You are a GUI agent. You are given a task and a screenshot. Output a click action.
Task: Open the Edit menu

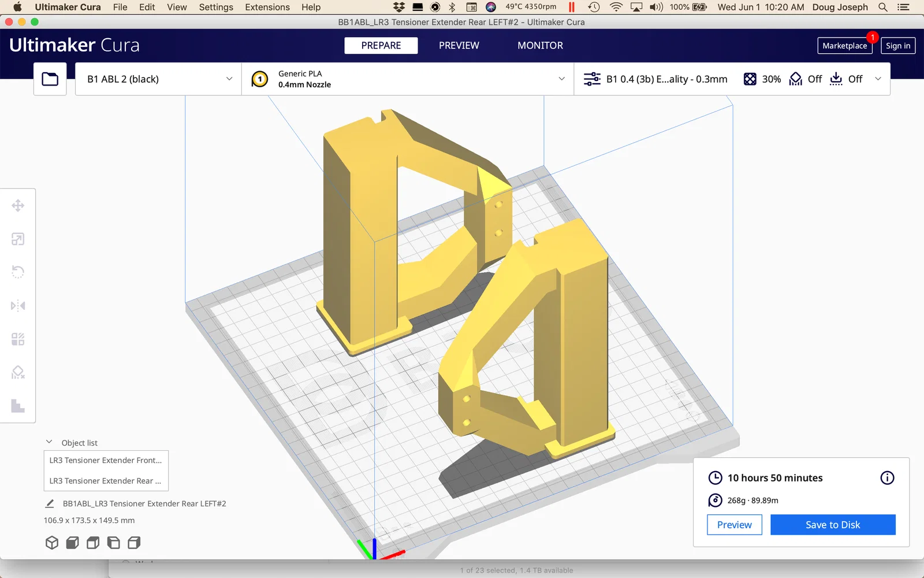tap(147, 7)
